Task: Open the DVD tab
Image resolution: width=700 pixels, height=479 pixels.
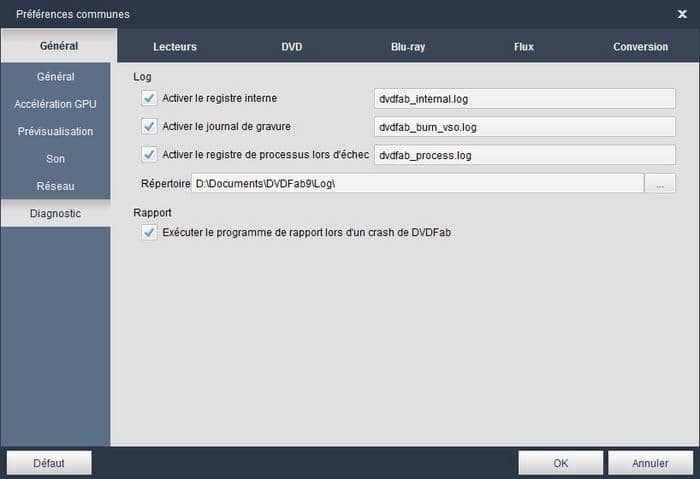Action: tap(292, 46)
